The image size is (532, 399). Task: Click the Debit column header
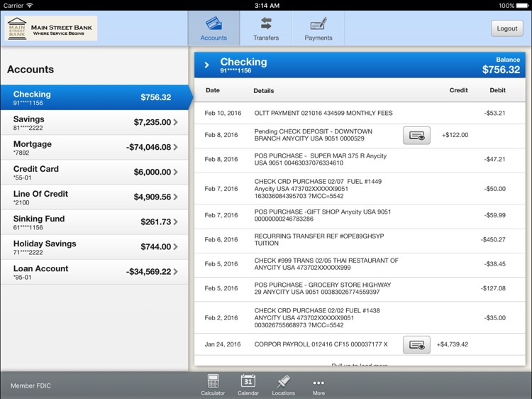pyautogui.click(x=498, y=90)
